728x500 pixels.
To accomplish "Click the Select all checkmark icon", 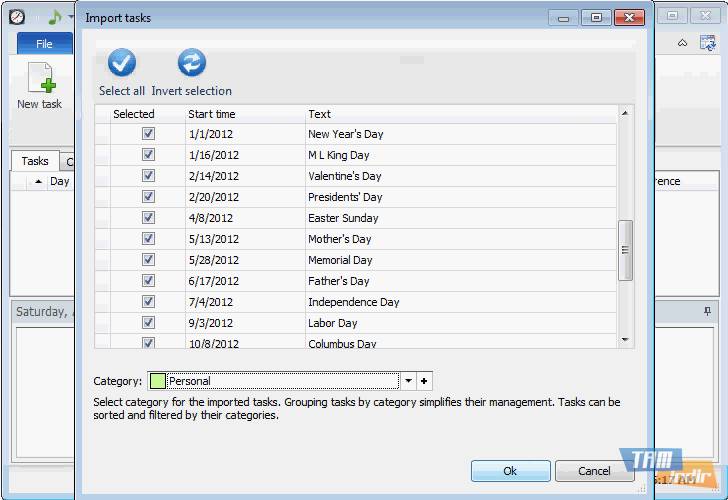I will (x=122, y=64).
